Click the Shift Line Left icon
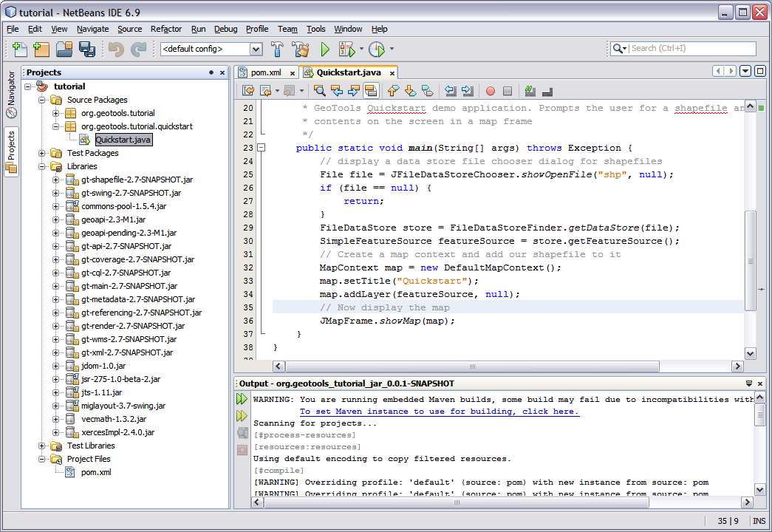Viewport: 772px width, 532px height. [450, 91]
